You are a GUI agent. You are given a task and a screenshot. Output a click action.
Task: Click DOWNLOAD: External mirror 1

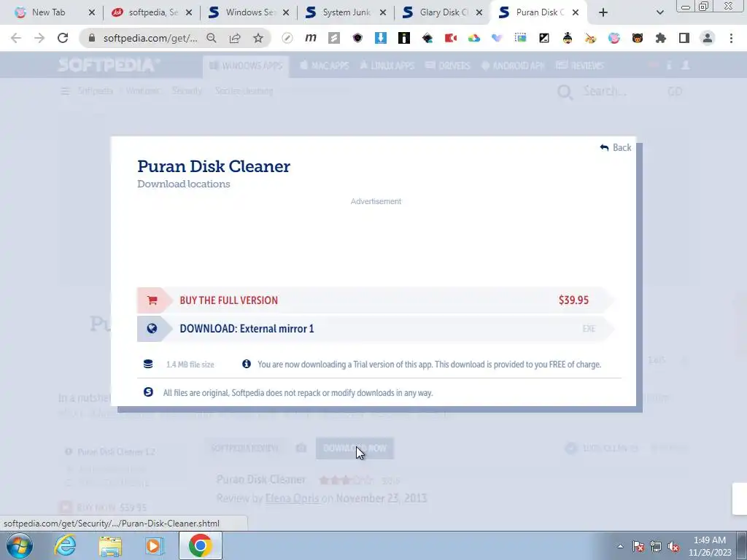click(x=375, y=329)
